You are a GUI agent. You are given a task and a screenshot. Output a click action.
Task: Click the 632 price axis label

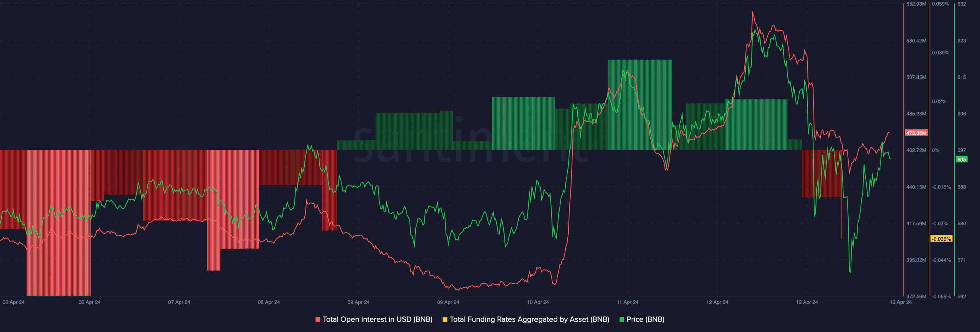(962, 4)
